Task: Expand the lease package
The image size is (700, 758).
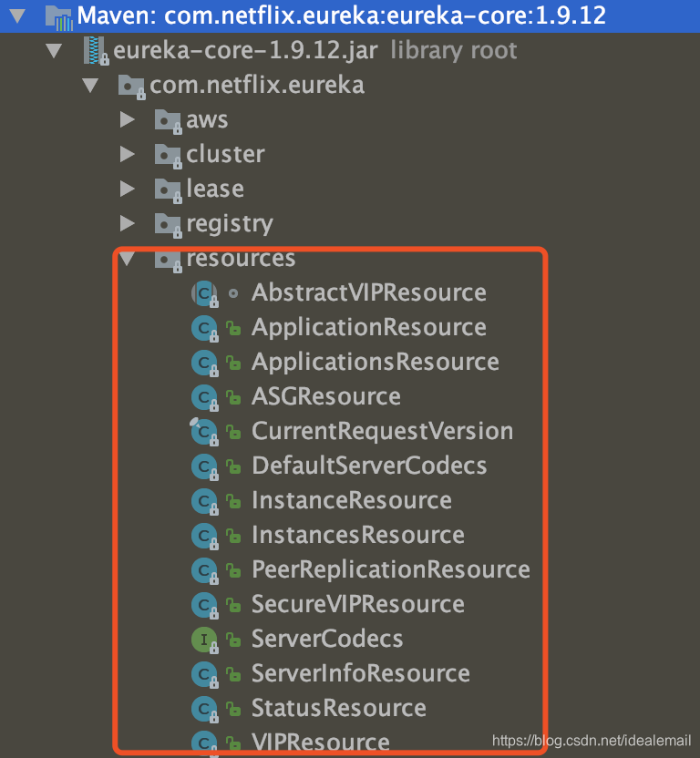Action: (128, 189)
